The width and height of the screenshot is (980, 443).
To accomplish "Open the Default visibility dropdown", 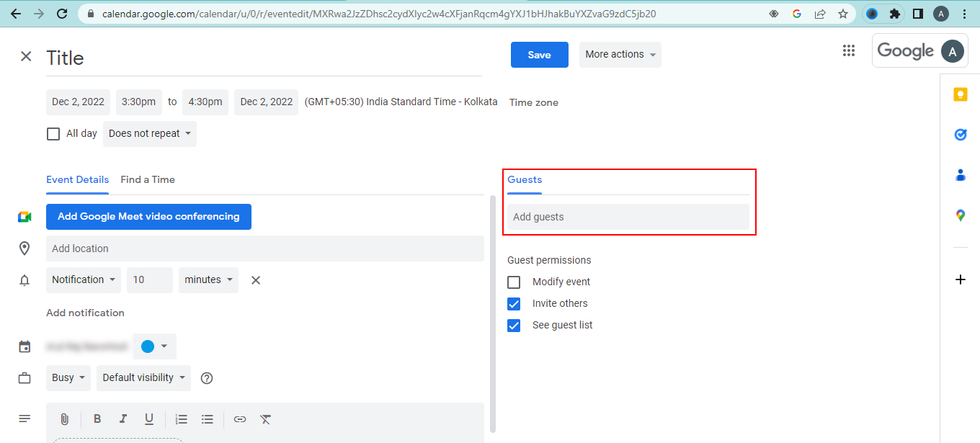I will click(x=143, y=377).
